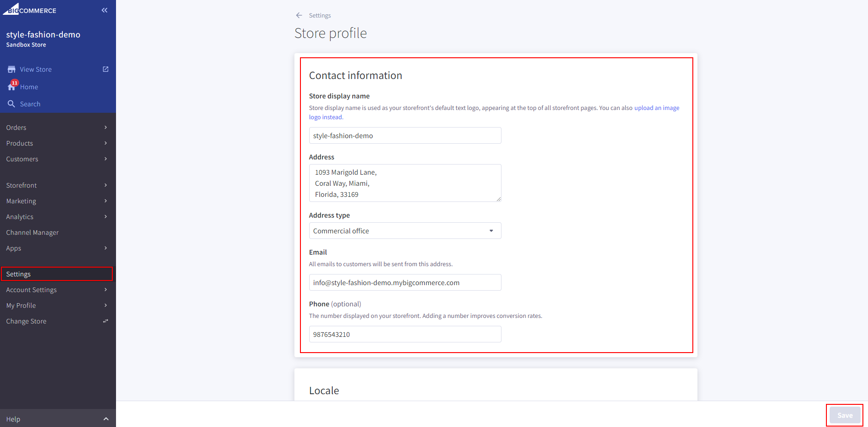This screenshot has height=427, width=868.
Task: Open Channel Manager in sidebar
Action: [32, 232]
